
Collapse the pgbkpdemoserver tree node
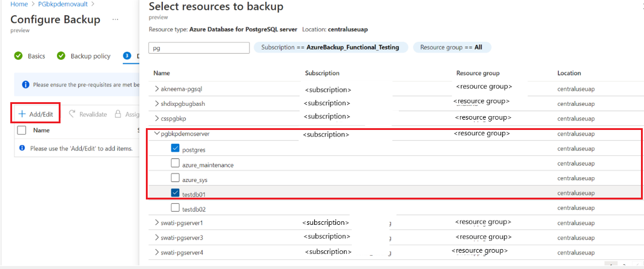157,134
